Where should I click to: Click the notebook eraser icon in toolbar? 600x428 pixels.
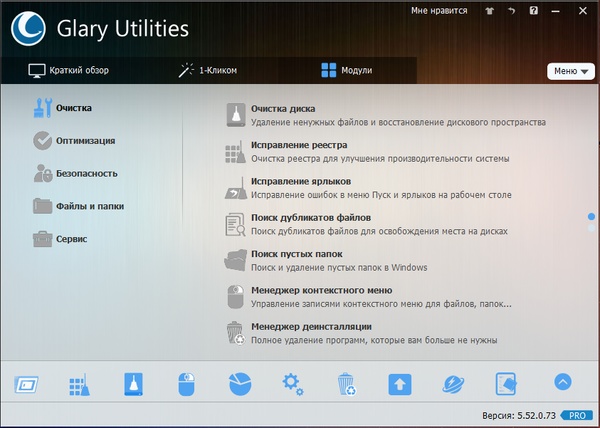506,384
